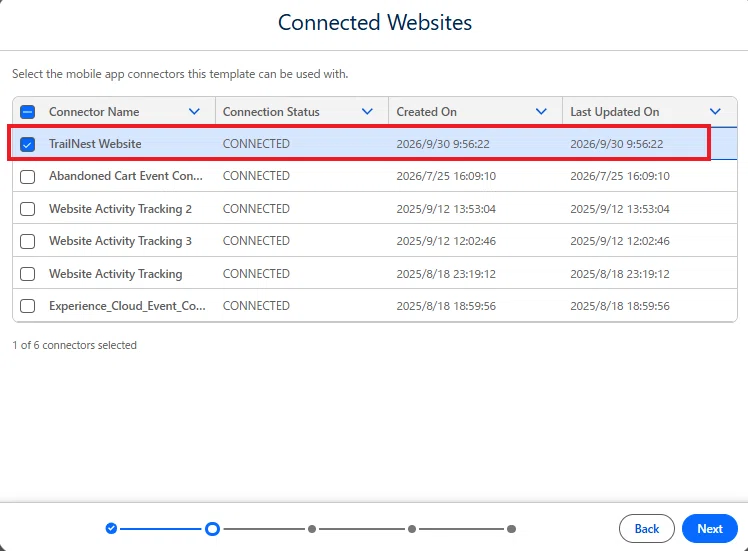Click the current second step indicator
Viewport: 748px width, 551px height.
click(212, 529)
